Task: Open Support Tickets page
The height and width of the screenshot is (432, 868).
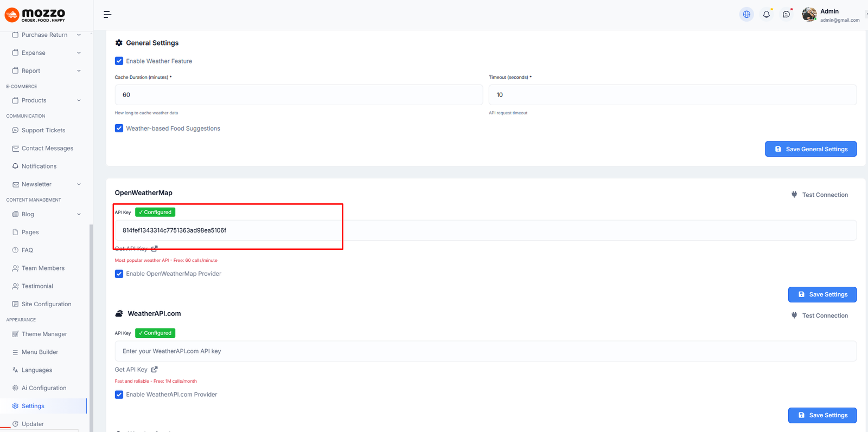Action: click(x=43, y=130)
